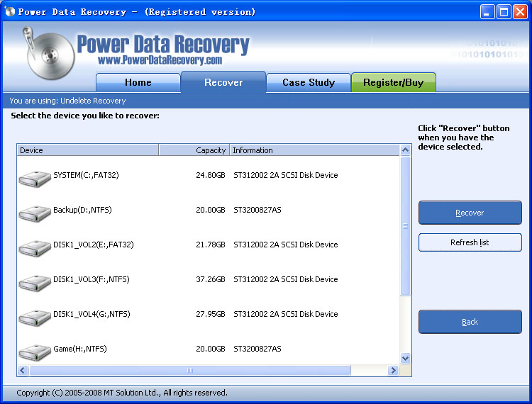Click the 20.00GB capacity in Backup row
Viewport: 532px width, 404px height.
211,210
